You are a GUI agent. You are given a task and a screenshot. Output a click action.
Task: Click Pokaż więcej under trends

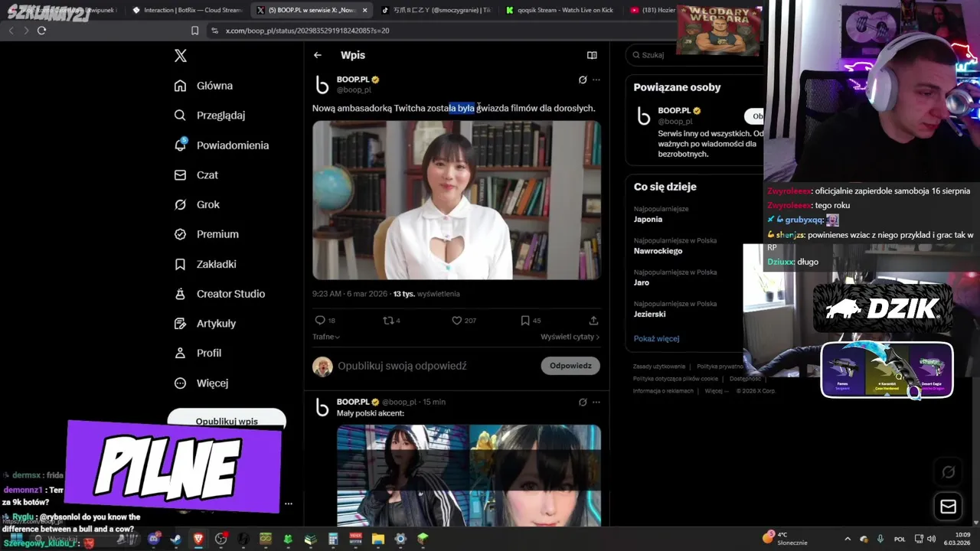point(656,338)
